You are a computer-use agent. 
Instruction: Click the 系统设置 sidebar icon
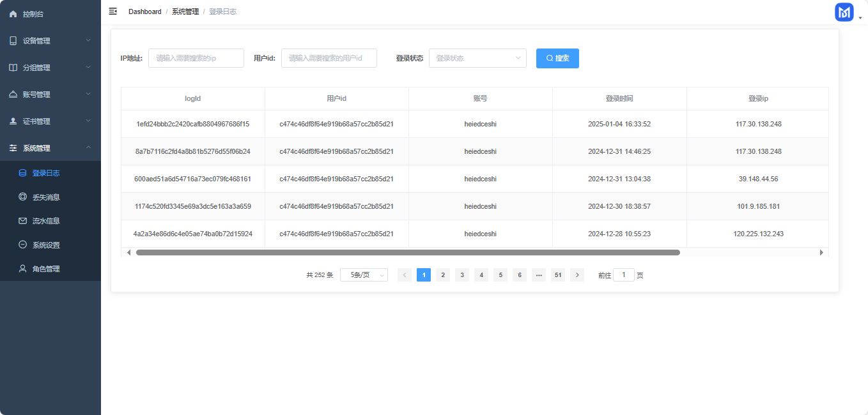coord(22,245)
